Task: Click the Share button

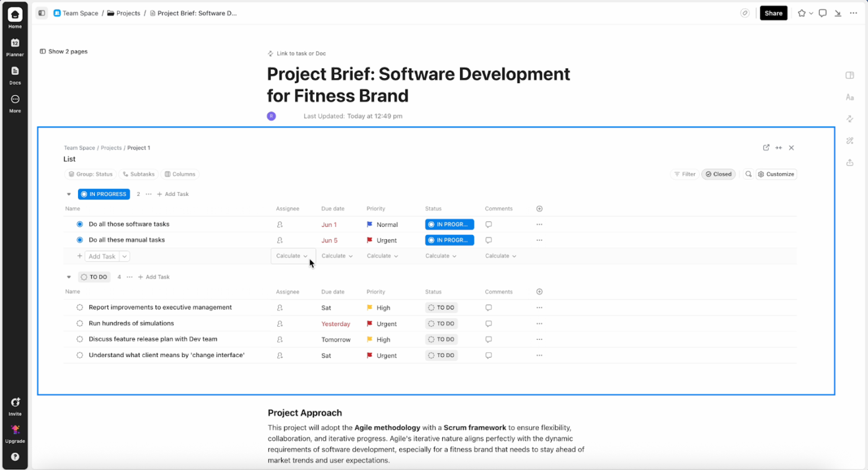Action: point(773,12)
